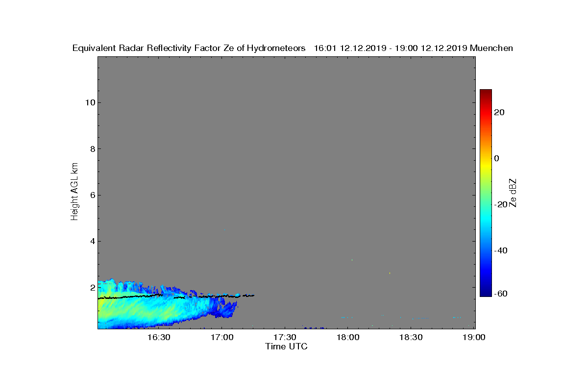Click the 'Height AGL km' axis label
The image size is (588, 392).
74,192
